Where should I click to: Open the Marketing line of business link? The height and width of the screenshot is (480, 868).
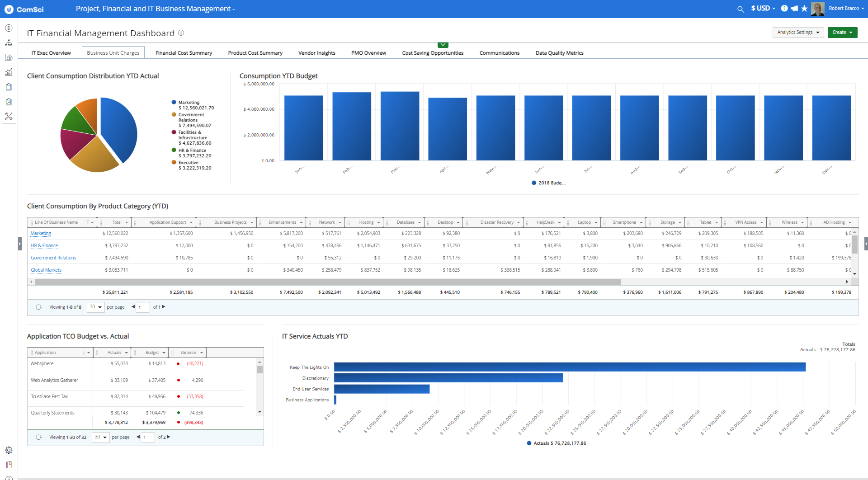[x=40, y=233]
